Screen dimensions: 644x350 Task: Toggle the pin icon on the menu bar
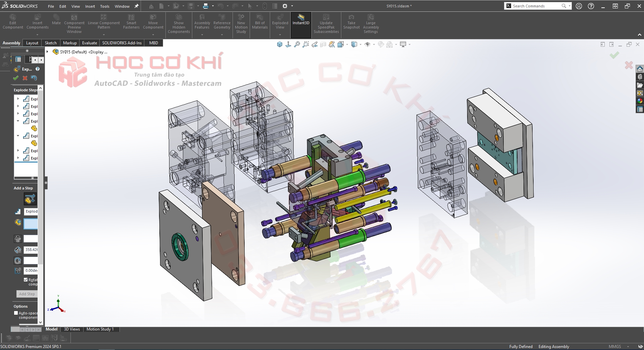(x=137, y=6)
